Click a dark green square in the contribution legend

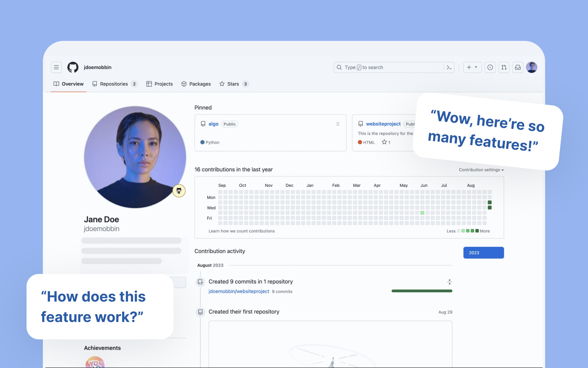coord(476,231)
